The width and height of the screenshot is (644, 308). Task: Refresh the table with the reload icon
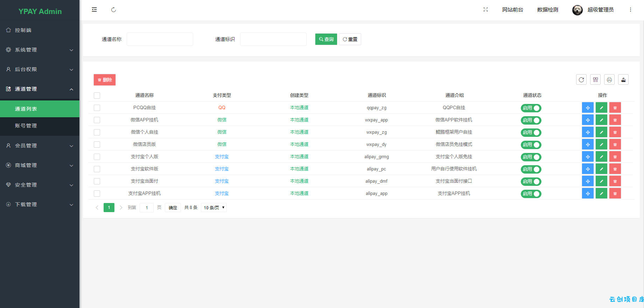(581, 80)
